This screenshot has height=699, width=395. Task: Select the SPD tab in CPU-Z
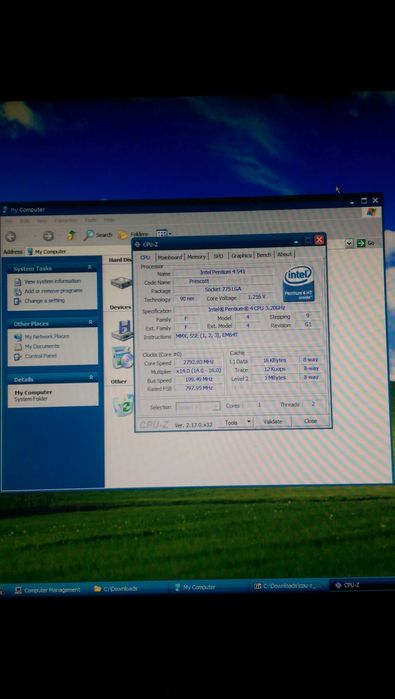[218, 256]
